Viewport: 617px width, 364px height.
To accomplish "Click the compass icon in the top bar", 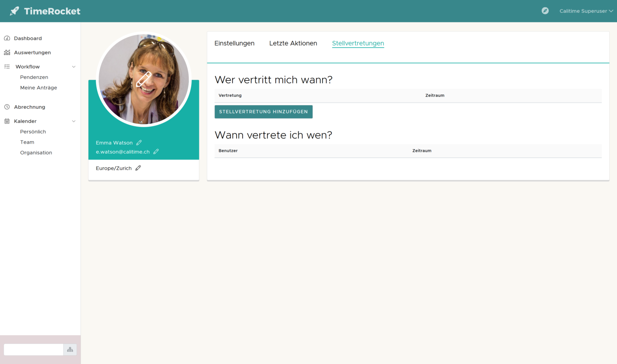I will click(545, 10).
